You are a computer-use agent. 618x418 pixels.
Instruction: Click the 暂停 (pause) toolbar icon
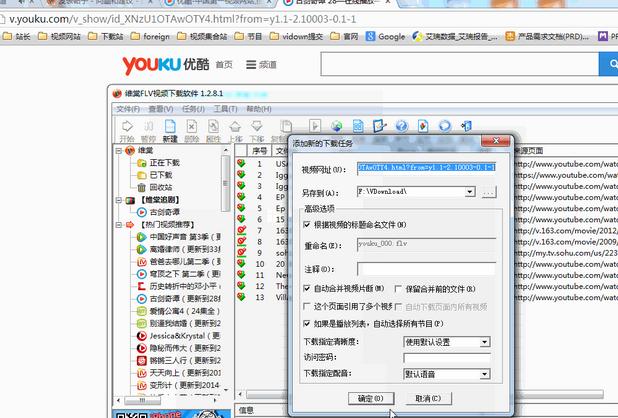tap(149, 130)
